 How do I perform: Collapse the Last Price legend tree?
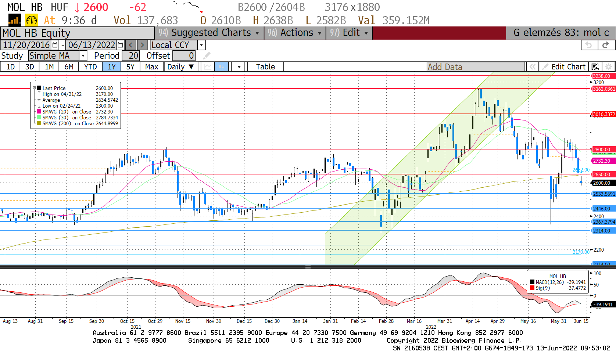[34, 88]
